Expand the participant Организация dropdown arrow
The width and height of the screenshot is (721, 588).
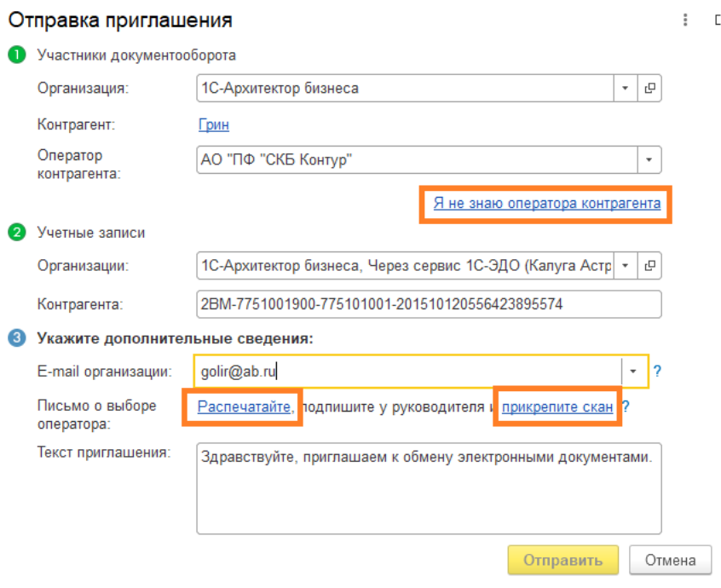coord(625,88)
